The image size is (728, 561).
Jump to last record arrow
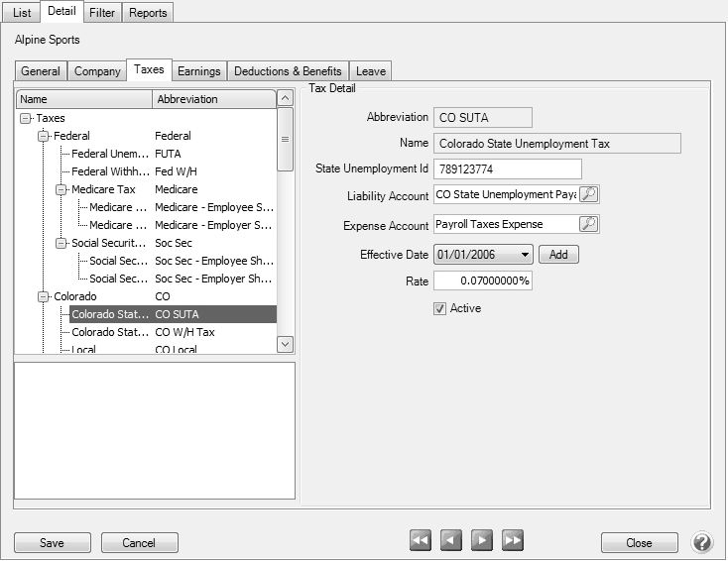[513, 540]
